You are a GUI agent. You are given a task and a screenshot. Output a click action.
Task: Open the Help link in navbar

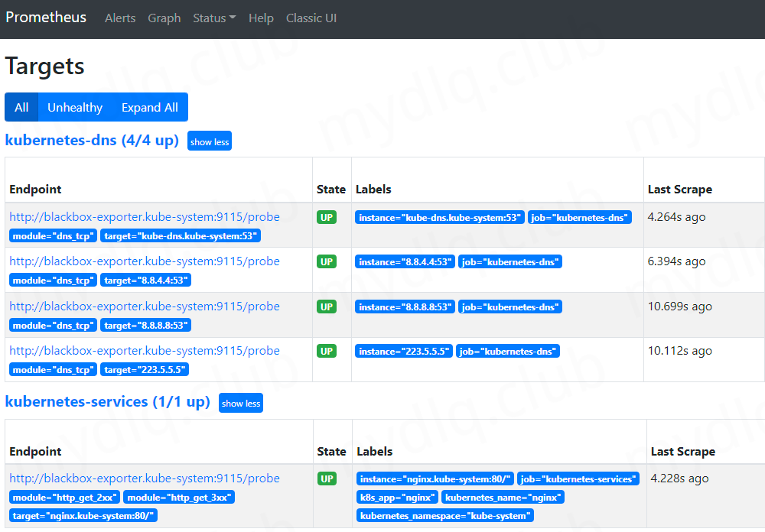tap(261, 18)
